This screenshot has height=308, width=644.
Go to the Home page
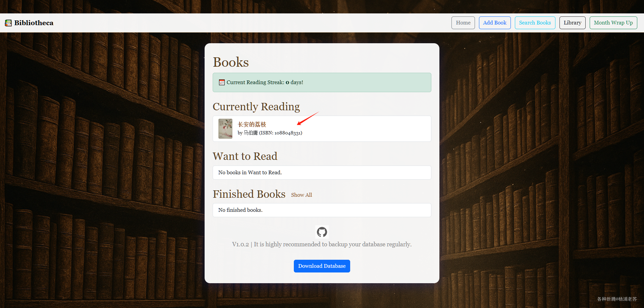[x=463, y=23]
